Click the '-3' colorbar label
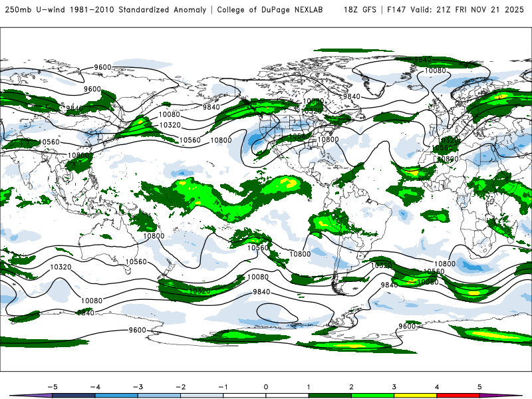This screenshot has height=399, width=532. tap(138, 387)
